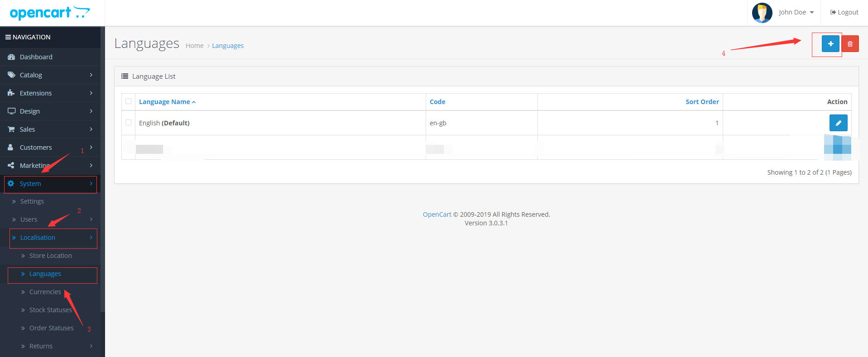Image resolution: width=868 pixels, height=357 pixels.
Task: Open Users under System
Action: click(29, 219)
